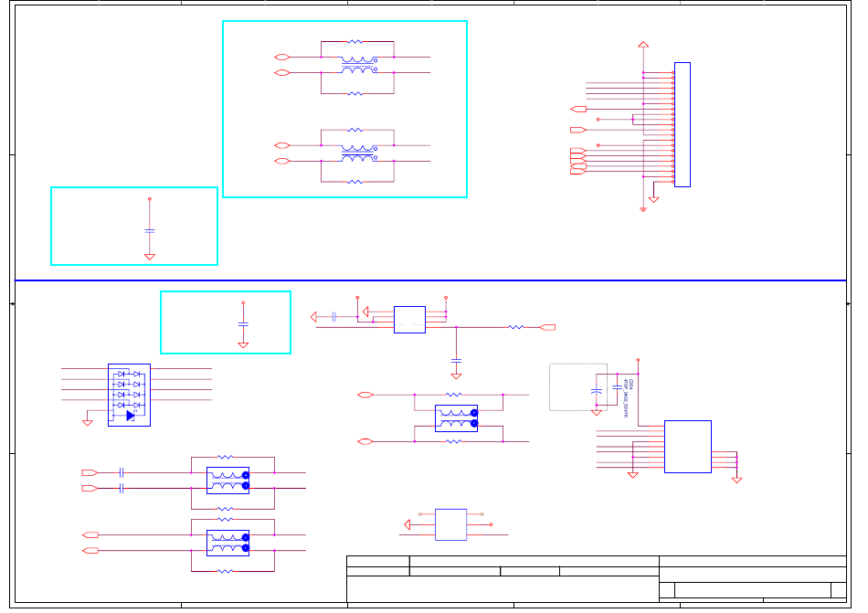Image resolution: width=868 pixels, height=613 pixels.
Task: Select the upper choke in the large cyan frame
Action: (359, 65)
